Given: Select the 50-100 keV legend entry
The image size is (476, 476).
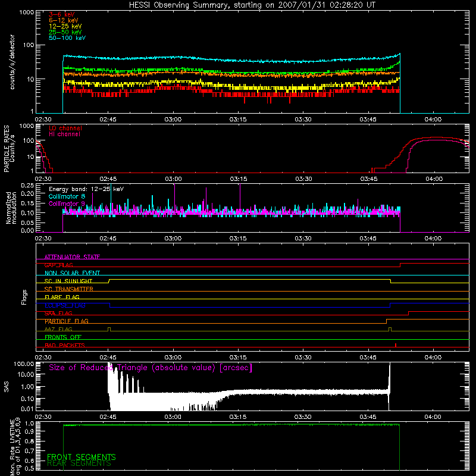Looking at the screenshot, I should (x=67, y=38).
